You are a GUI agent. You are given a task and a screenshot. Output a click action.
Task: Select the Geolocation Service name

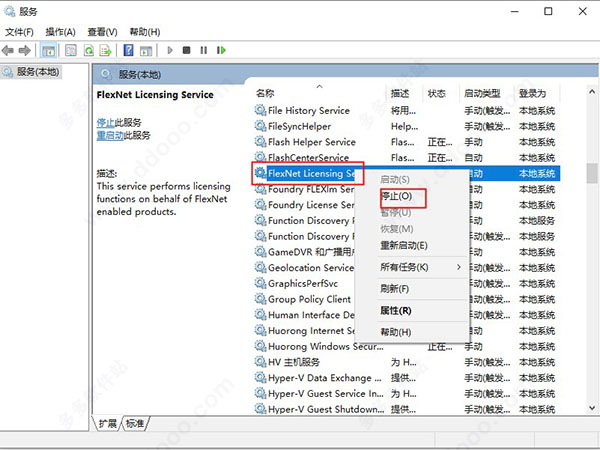311,267
